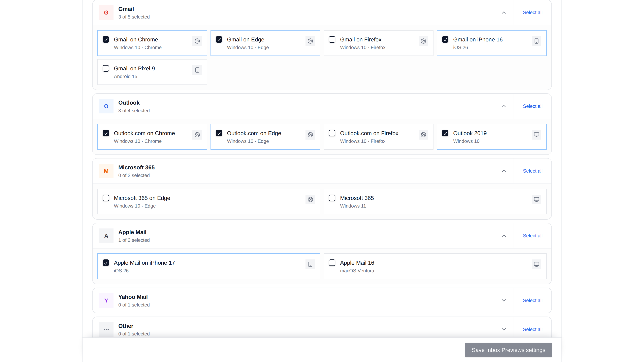Check Microsoft 365 on Edge checkbox
Viewport: 644px width, 362px height.
coord(106,198)
